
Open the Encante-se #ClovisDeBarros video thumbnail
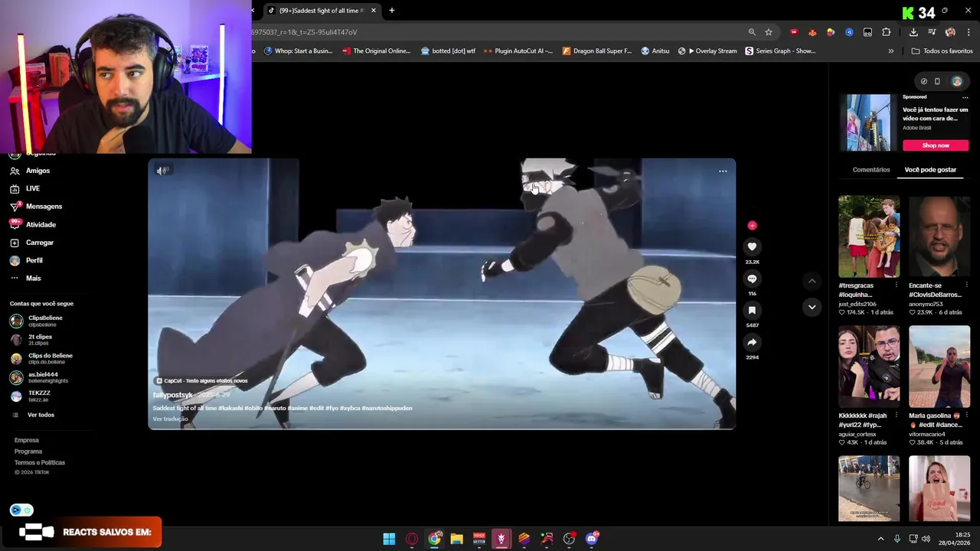[x=939, y=236]
